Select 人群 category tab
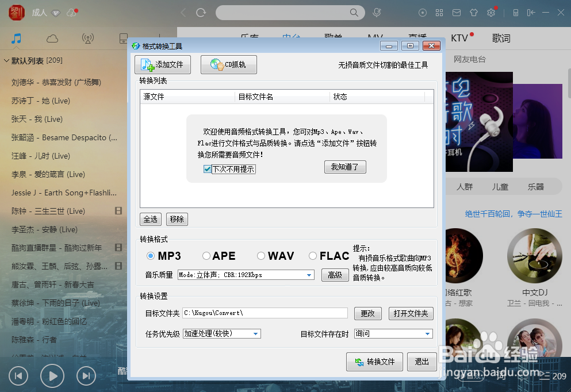Screen dimensions: 571x392 (464, 187)
